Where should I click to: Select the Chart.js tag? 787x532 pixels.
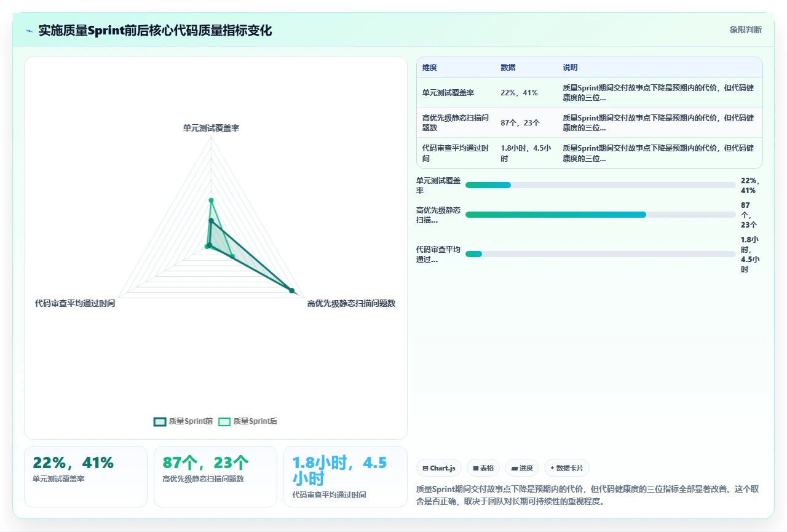click(439, 468)
